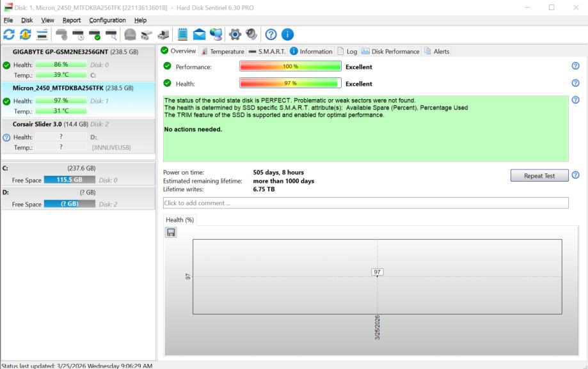Click green check icon on GIGABYTE disk Health
Image resolution: width=588 pixels, height=369 pixels.
pyautogui.click(x=6, y=65)
